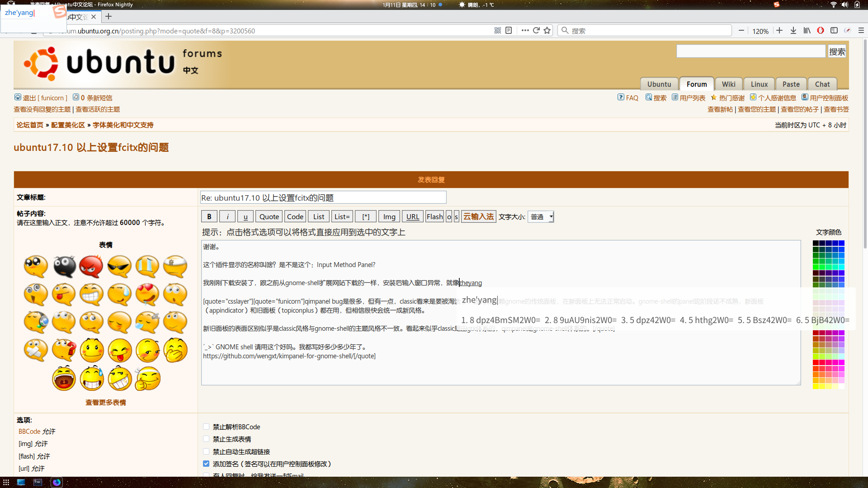Open a new browser tab
This screenshot has height=488, width=868.
pyautogui.click(x=108, y=17)
